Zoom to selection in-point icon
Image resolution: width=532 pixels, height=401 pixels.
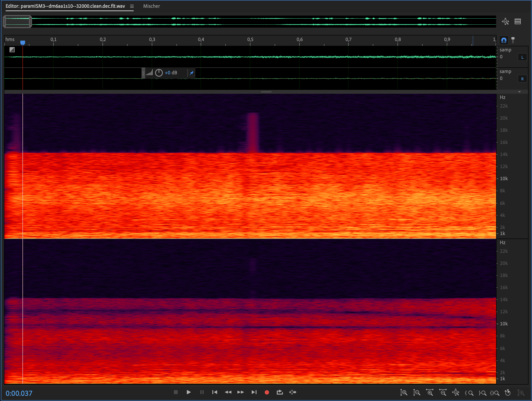tap(469, 393)
